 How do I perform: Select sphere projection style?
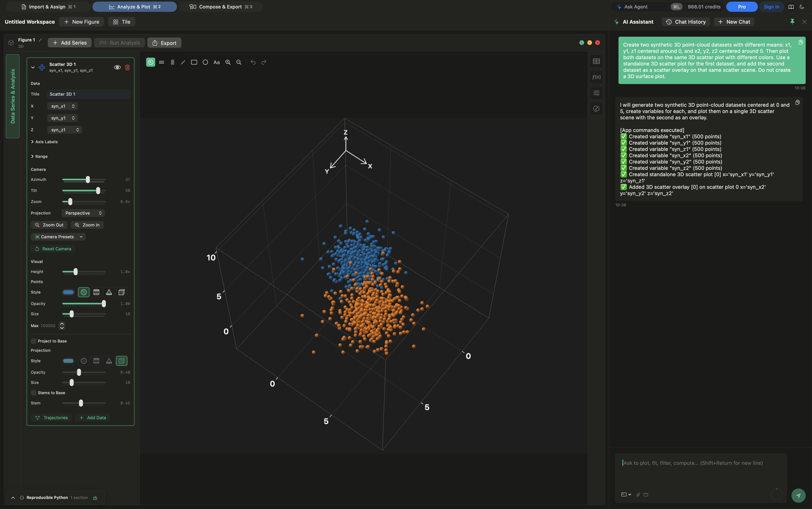click(84, 361)
